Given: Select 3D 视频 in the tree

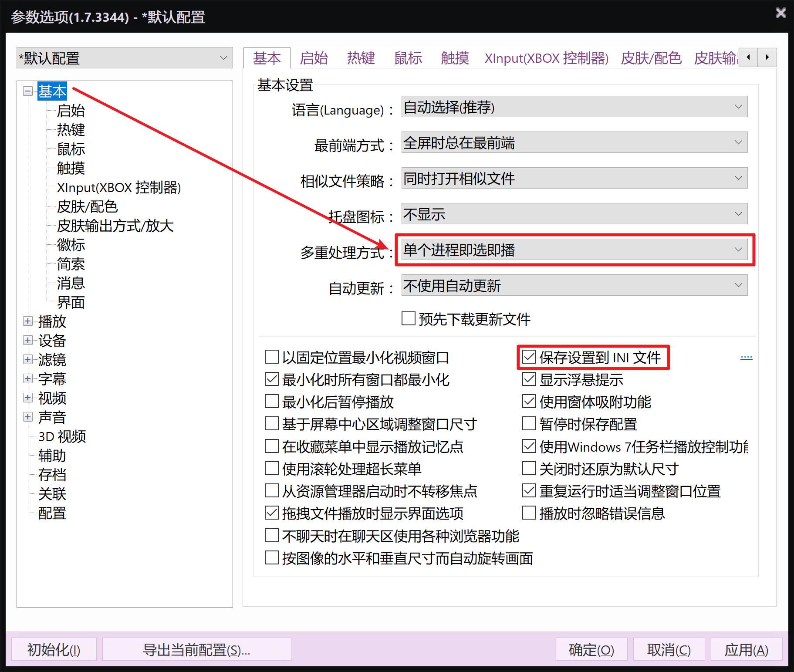Looking at the screenshot, I should pos(62,436).
